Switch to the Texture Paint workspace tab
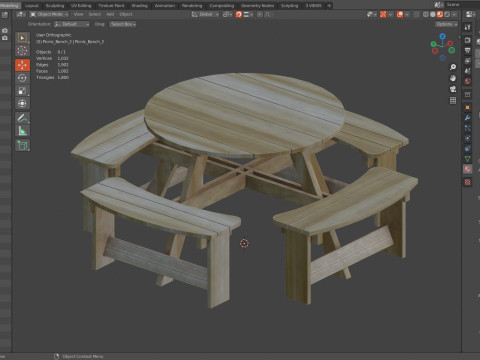Viewport: 480px width, 360px height. pos(111,6)
